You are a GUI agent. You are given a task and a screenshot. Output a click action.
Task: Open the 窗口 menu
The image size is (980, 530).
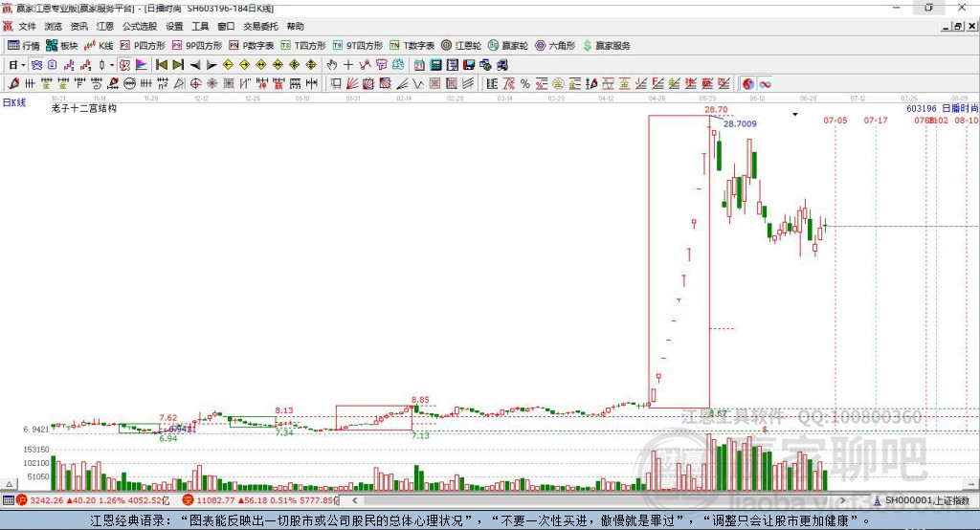(226, 26)
